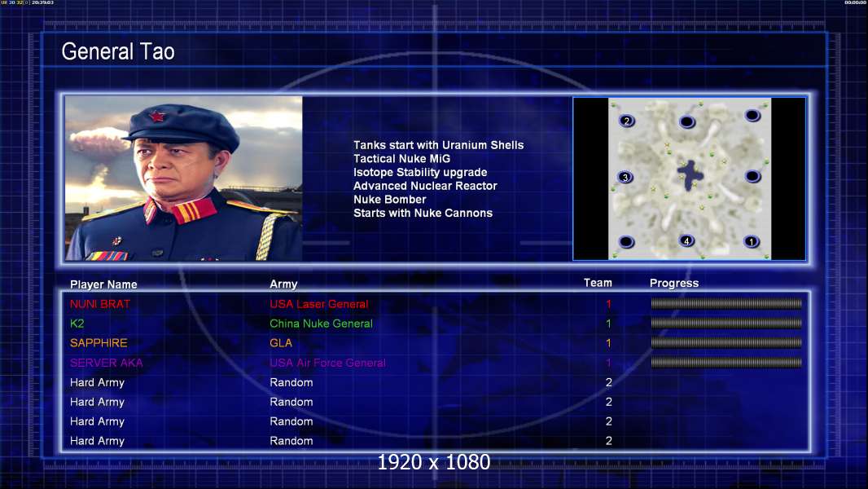Image resolution: width=868 pixels, height=489 pixels.
Task: Click start position 4 on the minimap
Action: coord(687,240)
